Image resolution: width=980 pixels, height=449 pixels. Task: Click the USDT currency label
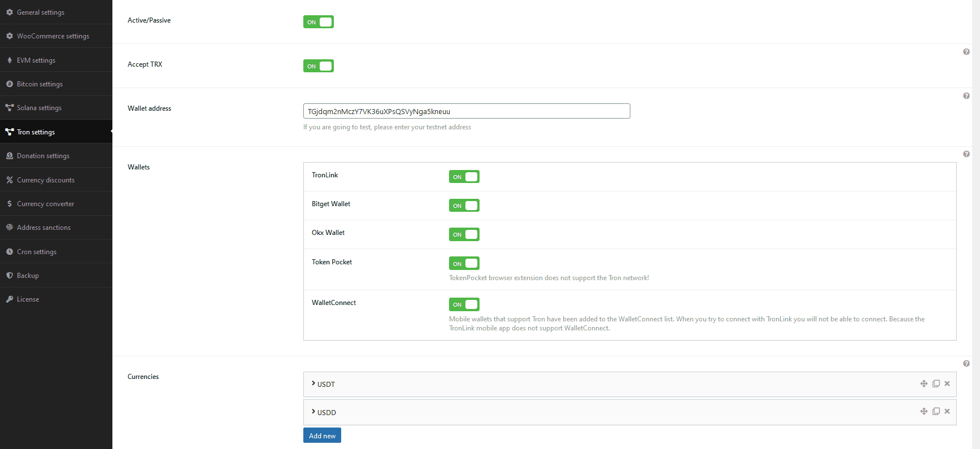point(326,385)
